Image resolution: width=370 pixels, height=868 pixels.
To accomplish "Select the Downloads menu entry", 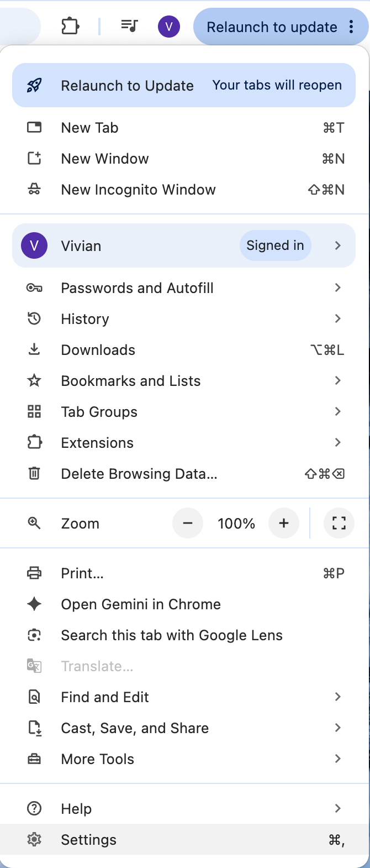I will click(185, 350).
